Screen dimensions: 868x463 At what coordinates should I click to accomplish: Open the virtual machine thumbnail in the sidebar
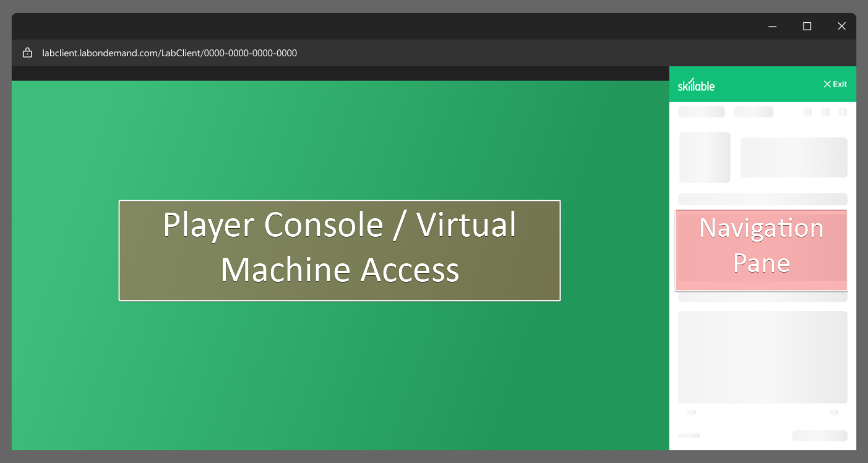[x=705, y=157]
